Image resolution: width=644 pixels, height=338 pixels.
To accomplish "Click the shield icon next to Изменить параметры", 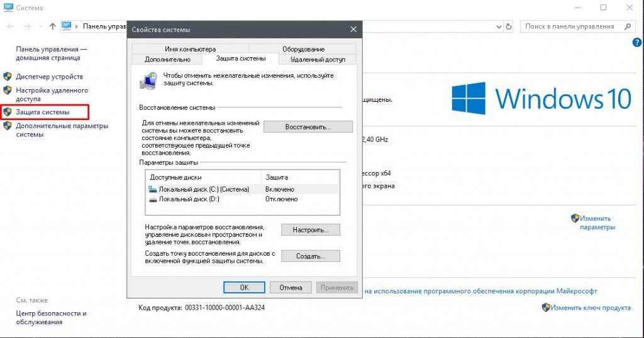I will pyautogui.click(x=575, y=218).
